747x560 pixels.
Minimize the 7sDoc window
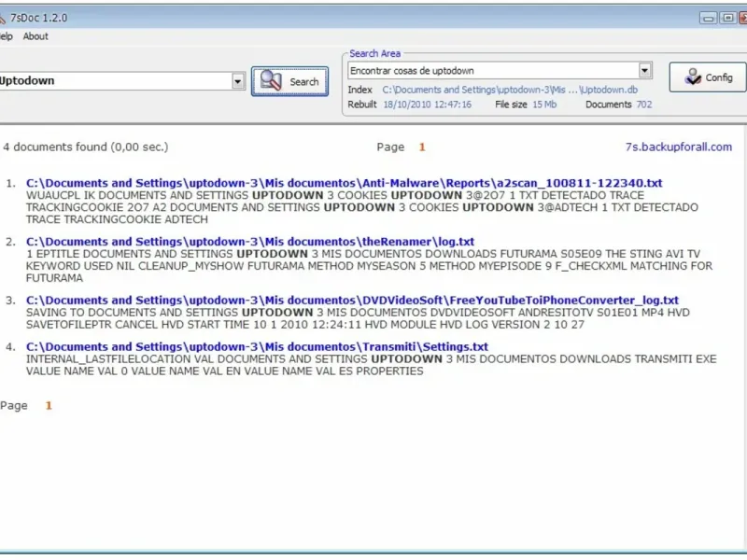708,18
